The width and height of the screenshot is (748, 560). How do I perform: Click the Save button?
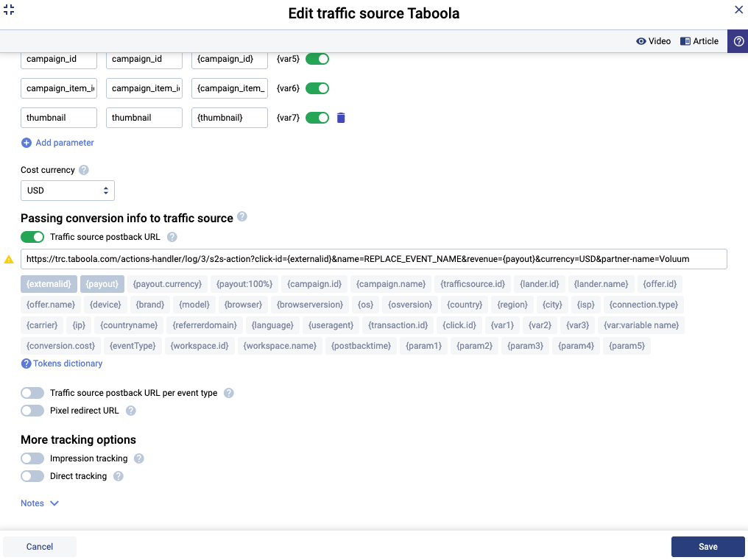click(708, 547)
